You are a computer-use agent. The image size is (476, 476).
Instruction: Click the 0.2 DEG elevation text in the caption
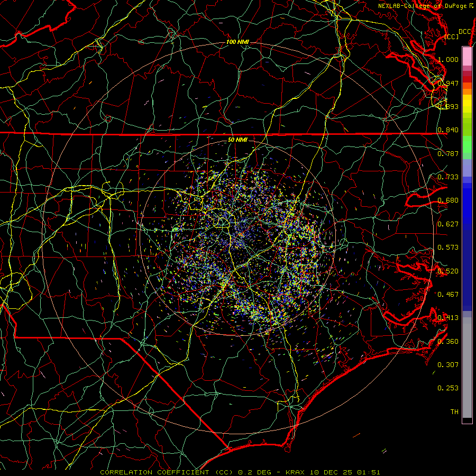tap(254, 472)
